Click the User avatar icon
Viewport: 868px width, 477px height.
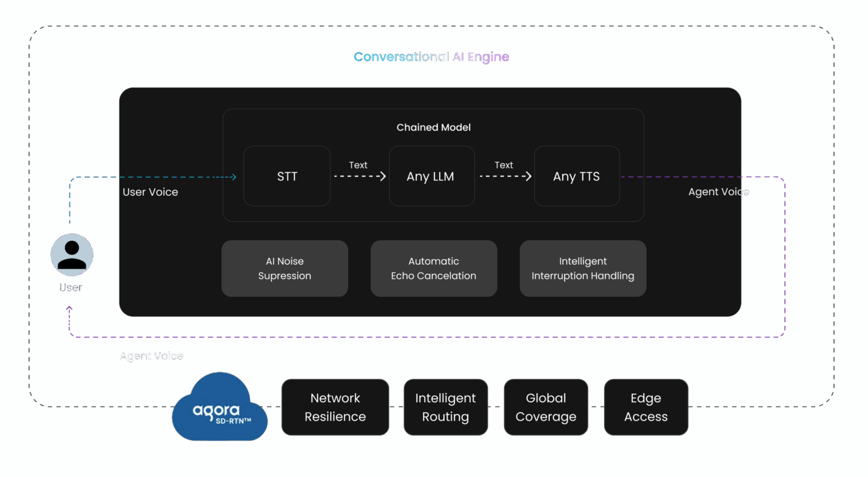(72, 255)
